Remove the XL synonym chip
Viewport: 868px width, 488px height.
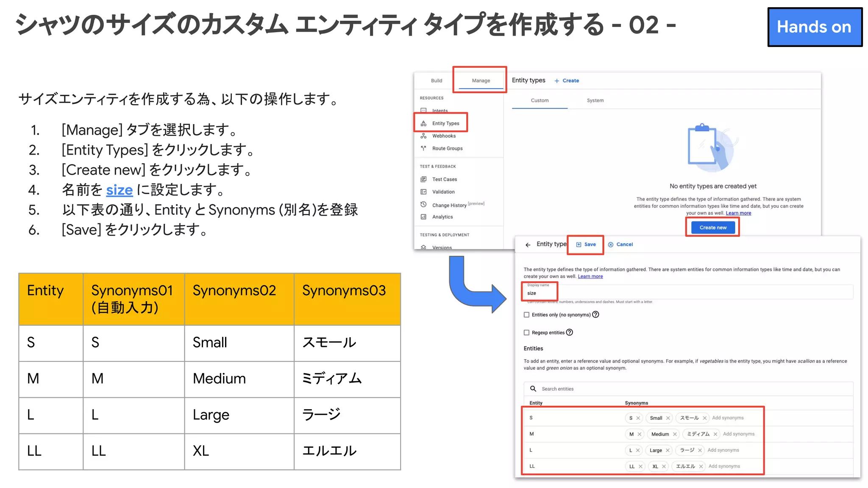pos(664,466)
